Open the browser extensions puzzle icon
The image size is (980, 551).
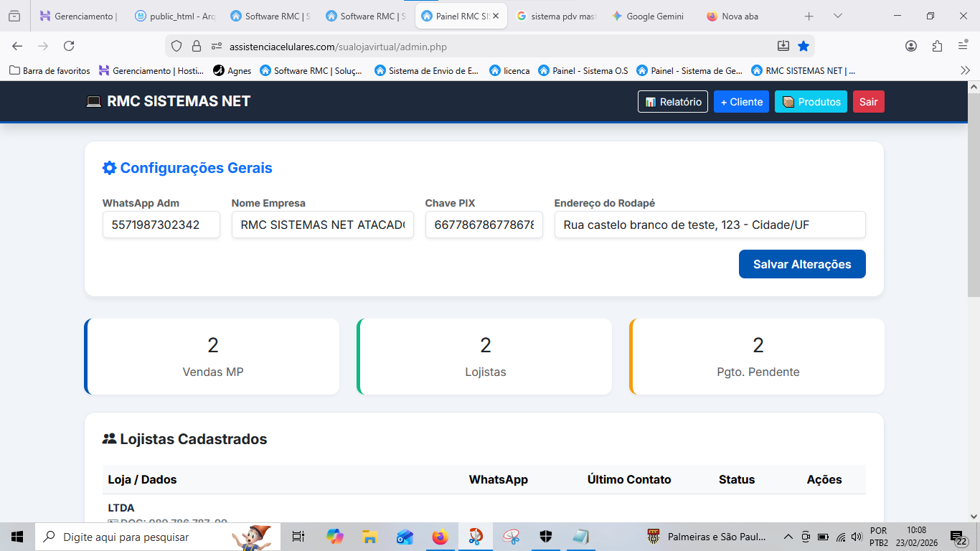tap(937, 46)
